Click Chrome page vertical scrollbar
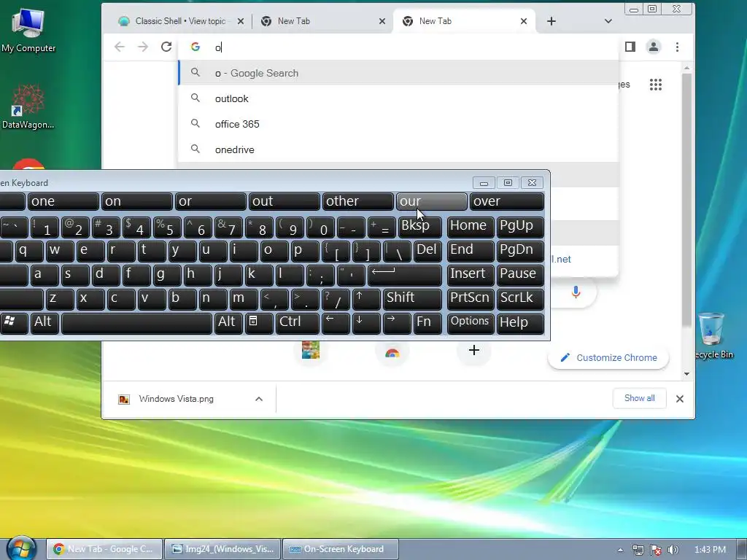747x560 pixels. click(x=686, y=200)
